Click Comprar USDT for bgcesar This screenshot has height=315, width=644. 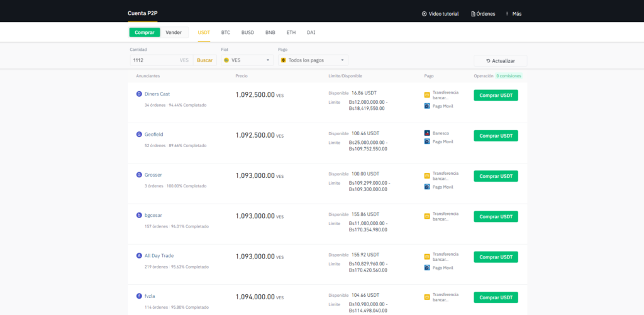tap(496, 216)
